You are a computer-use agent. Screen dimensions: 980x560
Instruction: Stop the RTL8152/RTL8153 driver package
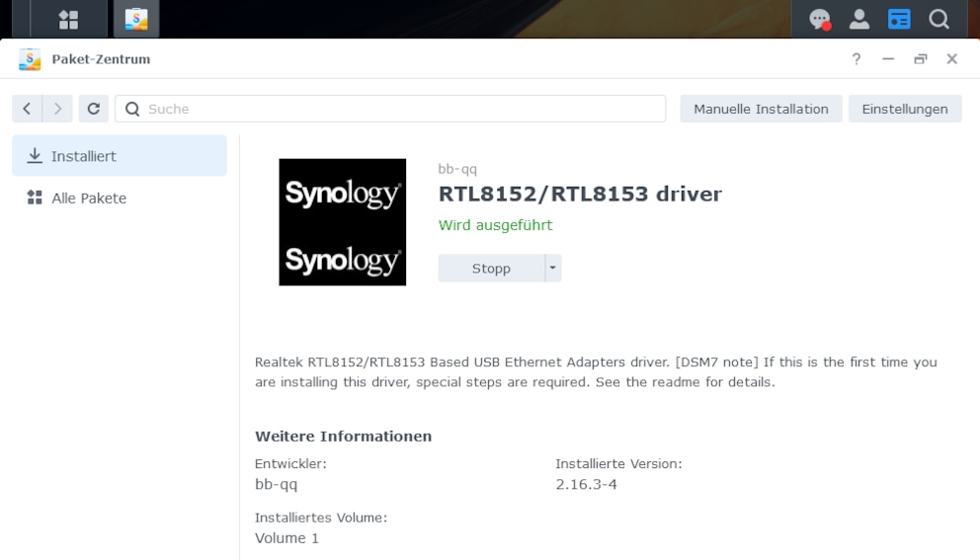pyautogui.click(x=491, y=268)
